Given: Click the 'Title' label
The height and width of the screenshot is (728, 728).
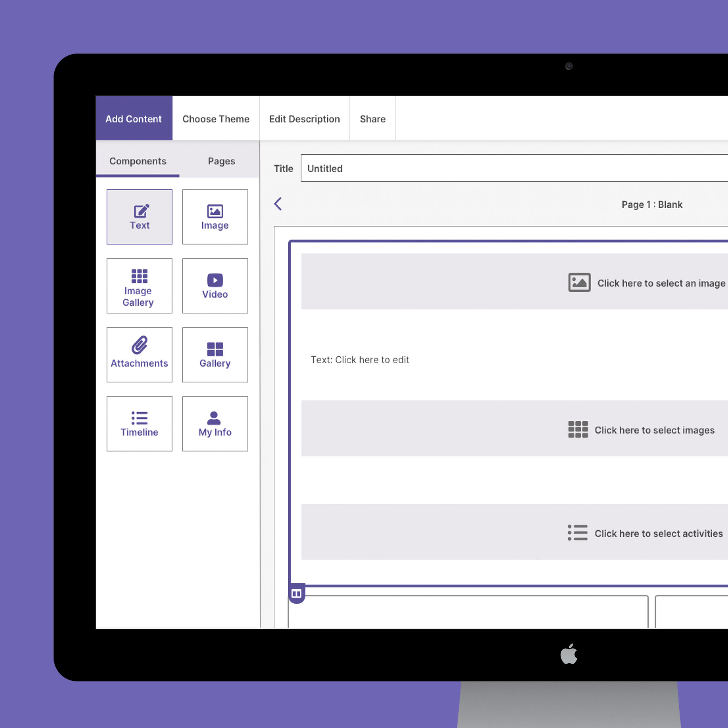Looking at the screenshot, I should (283, 169).
